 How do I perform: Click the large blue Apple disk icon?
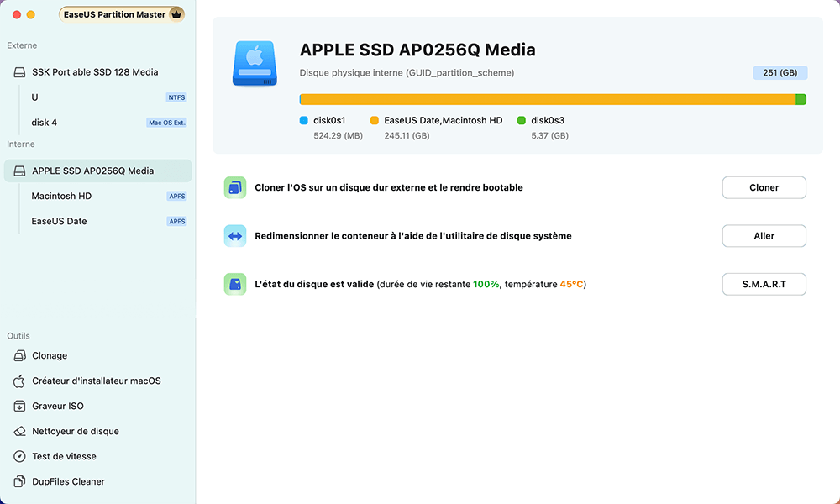pos(255,64)
